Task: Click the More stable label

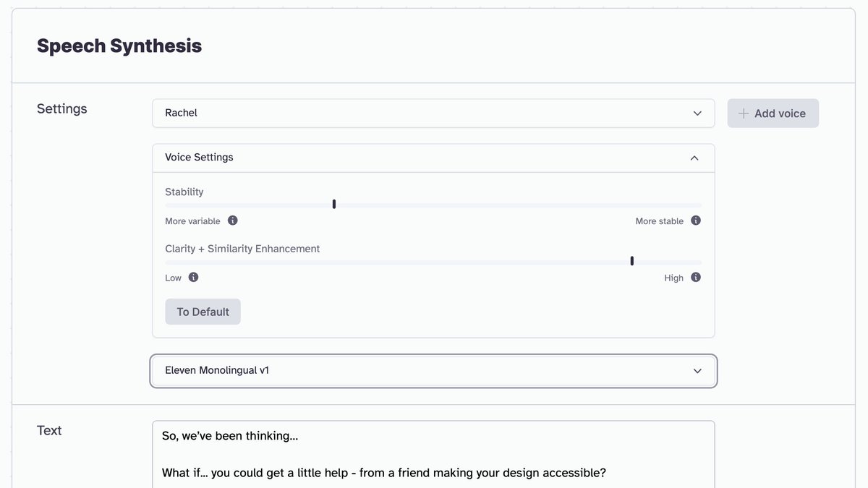Action: pos(660,221)
